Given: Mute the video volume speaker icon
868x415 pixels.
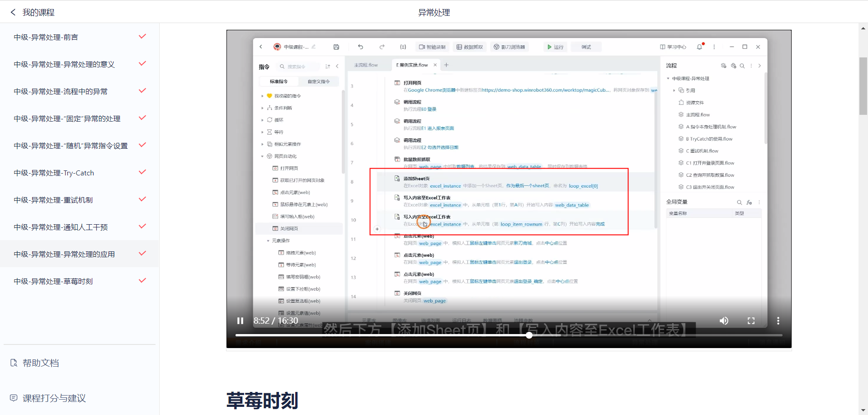Looking at the screenshot, I should click(x=724, y=321).
